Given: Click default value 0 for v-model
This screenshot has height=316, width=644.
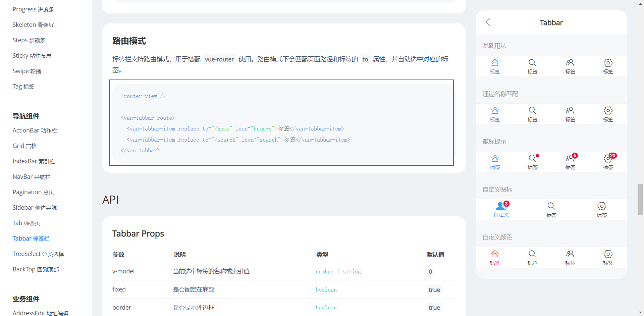Looking at the screenshot, I should tap(430, 271).
